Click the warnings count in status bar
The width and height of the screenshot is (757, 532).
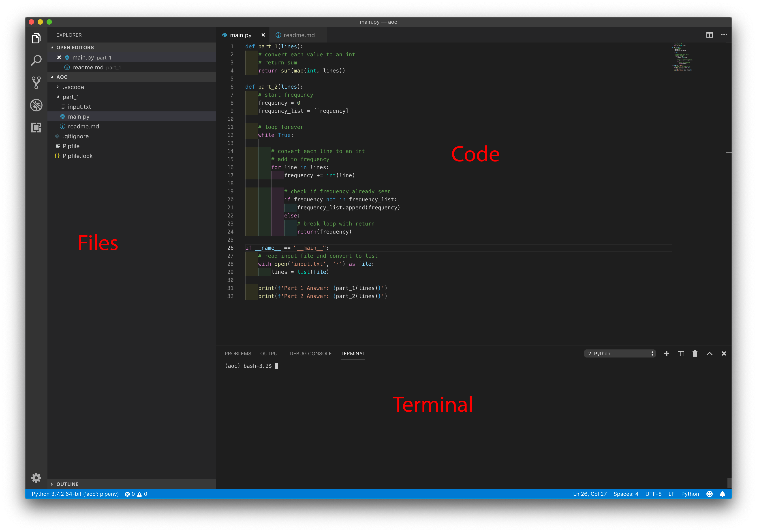tap(142, 494)
